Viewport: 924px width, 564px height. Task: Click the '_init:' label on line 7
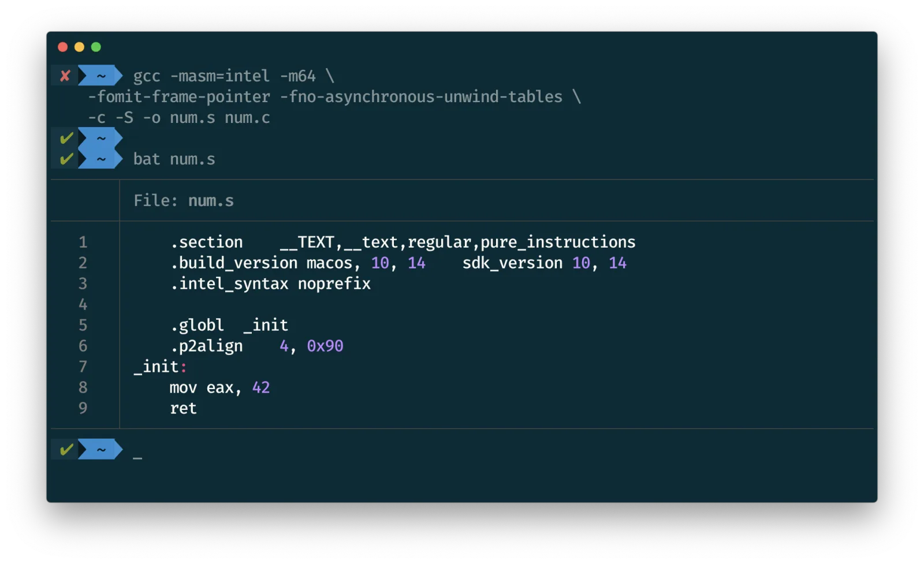click(161, 367)
